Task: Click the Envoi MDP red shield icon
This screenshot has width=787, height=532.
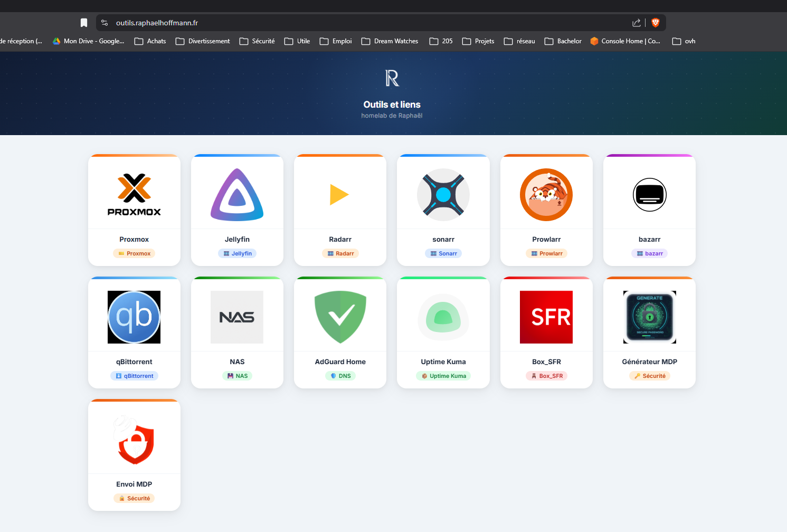Action: click(x=134, y=440)
